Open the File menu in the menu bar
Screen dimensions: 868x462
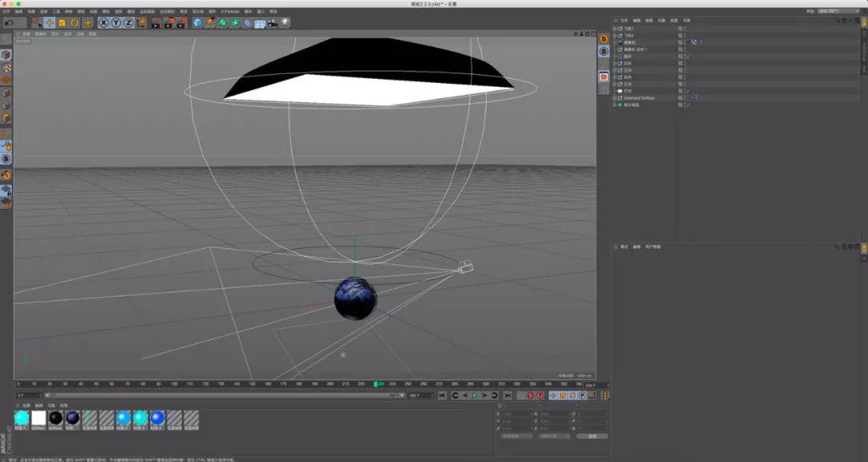click(6, 11)
